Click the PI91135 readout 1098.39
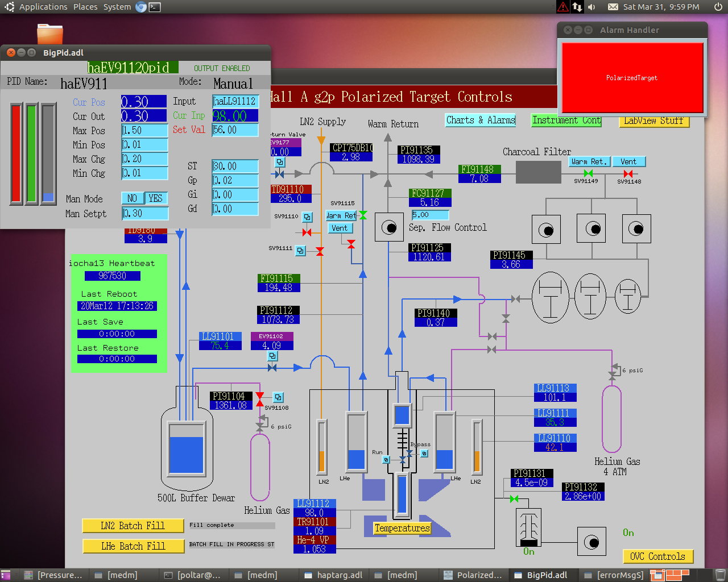The width and height of the screenshot is (728, 582). [419, 159]
